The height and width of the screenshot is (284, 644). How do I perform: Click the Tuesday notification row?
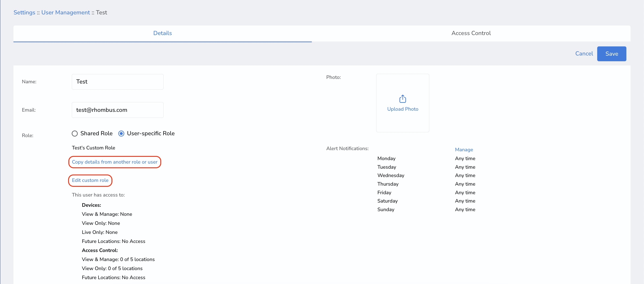[x=426, y=167]
